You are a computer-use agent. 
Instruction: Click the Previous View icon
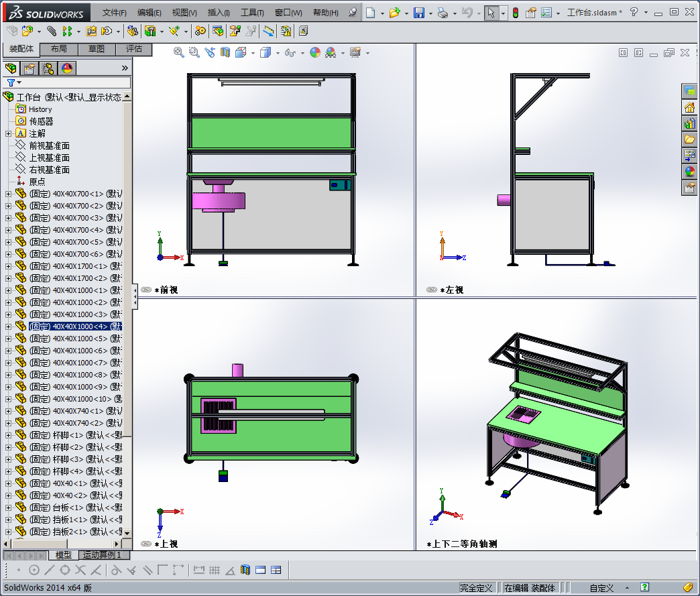click(x=209, y=52)
